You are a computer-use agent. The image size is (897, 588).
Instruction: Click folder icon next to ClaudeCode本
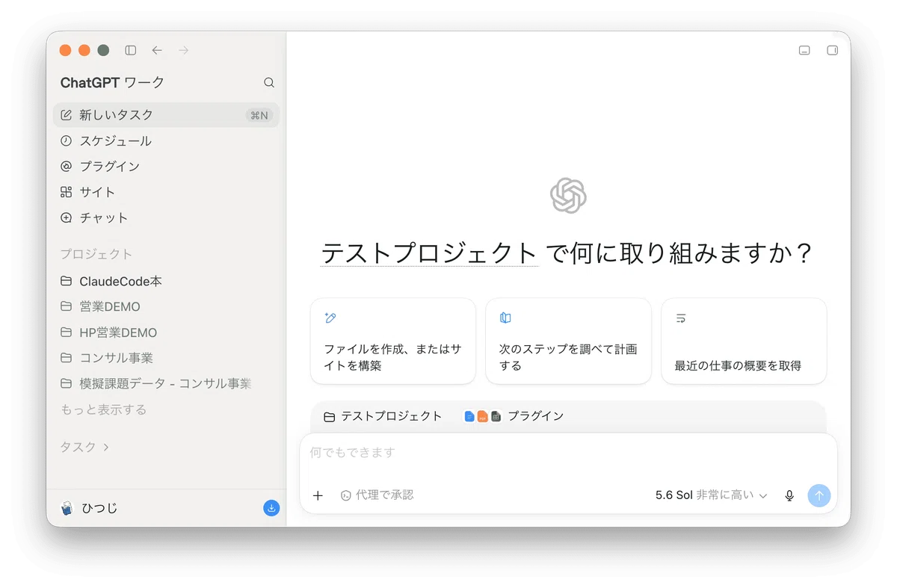tap(66, 281)
